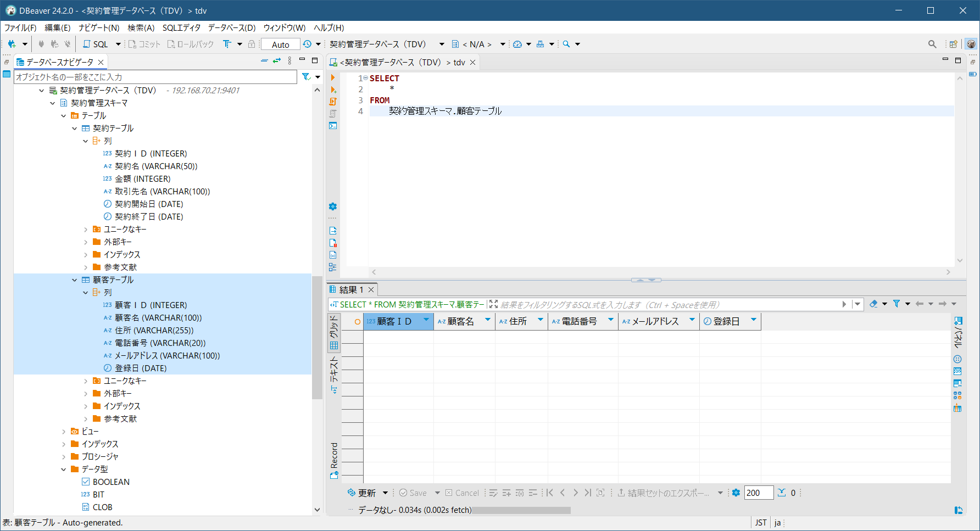Go to the first result row
Image resolution: width=980 pixels, height=531 pixels.
(x=549, y=493)
